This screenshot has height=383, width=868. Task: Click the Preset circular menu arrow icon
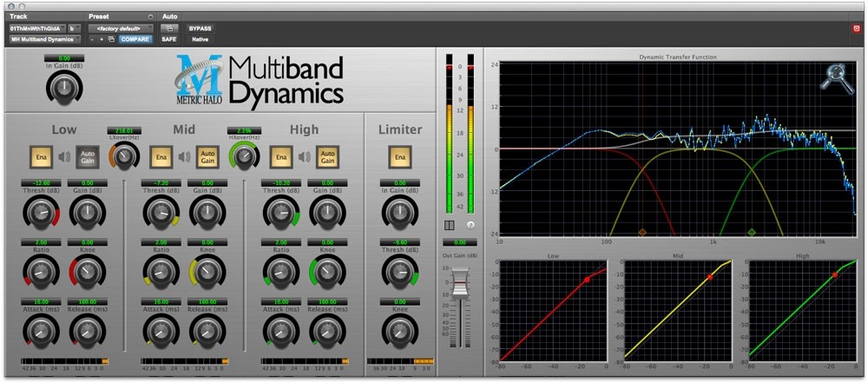coord(150,17)
